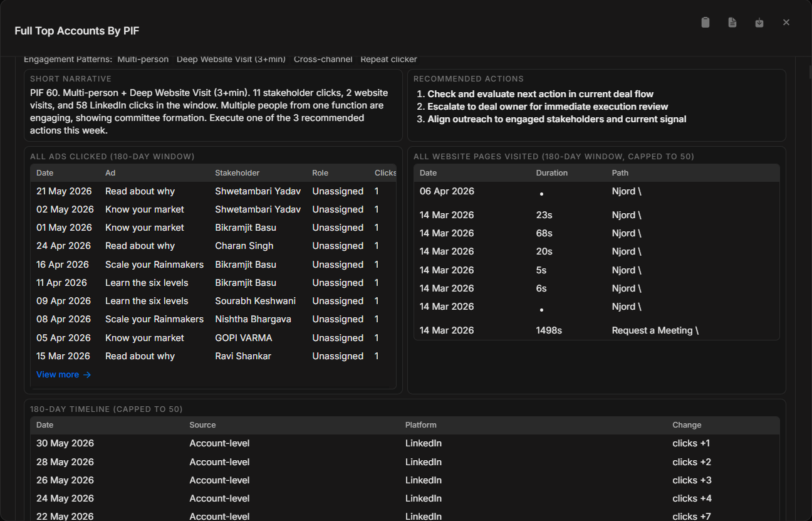Open the document export icon
Image resolution: width=812 pixels, height=521 pixels.
pos(732,23)
